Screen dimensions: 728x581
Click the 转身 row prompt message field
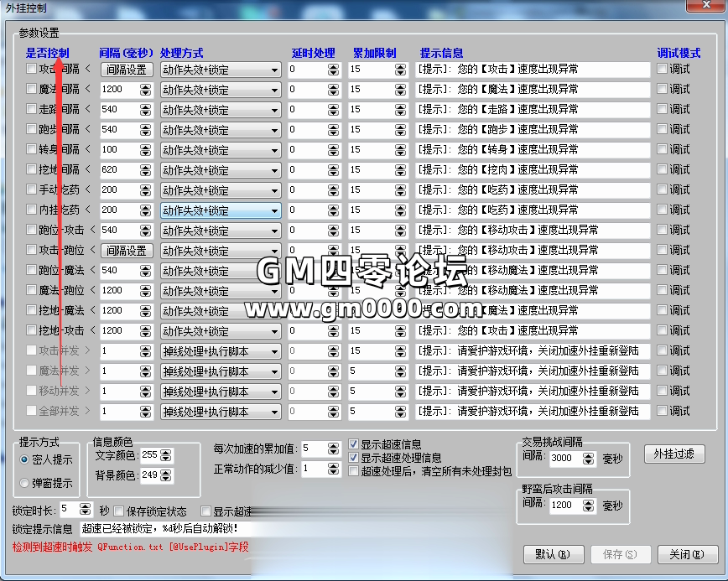533,150
